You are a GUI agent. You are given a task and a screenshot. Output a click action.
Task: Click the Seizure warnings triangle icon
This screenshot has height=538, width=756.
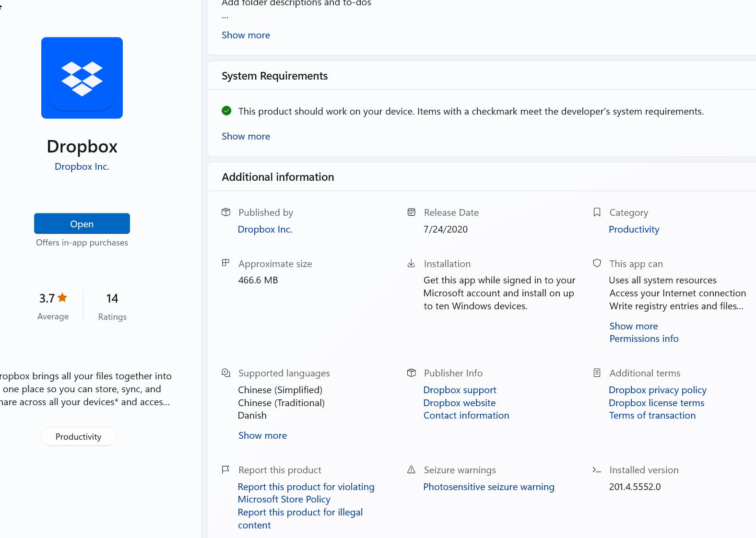(x=411, y=469)
